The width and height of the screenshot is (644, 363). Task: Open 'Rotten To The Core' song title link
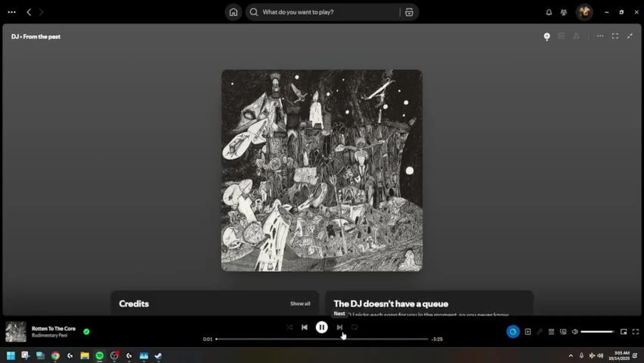53,329
